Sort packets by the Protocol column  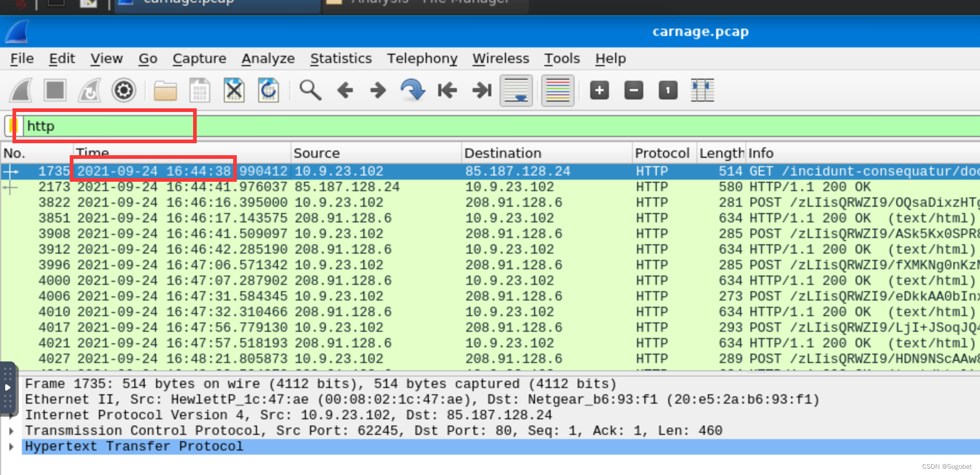(x=664, y=153)
